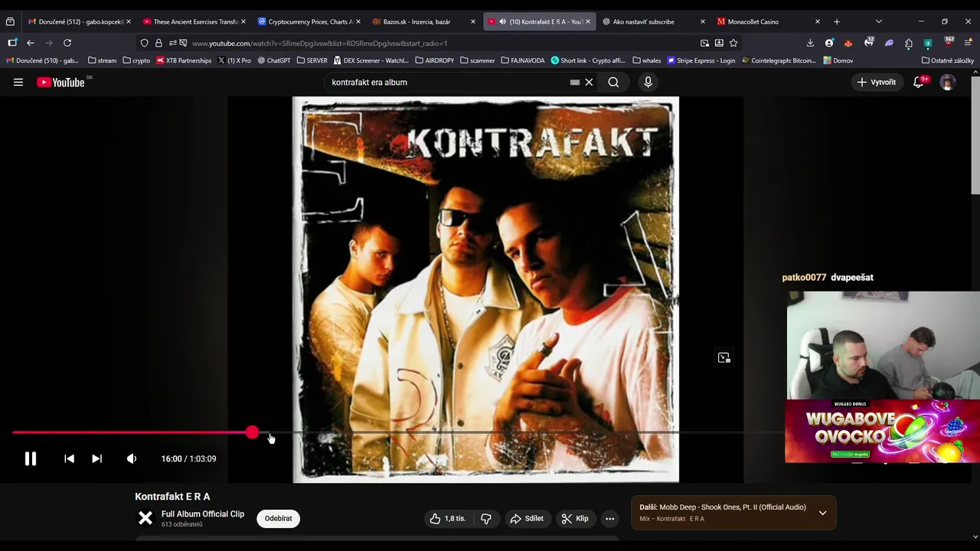This screenshot has height=551, width=980.
Task: Submit search with the magnifier icon
Action: click(613, 82)
